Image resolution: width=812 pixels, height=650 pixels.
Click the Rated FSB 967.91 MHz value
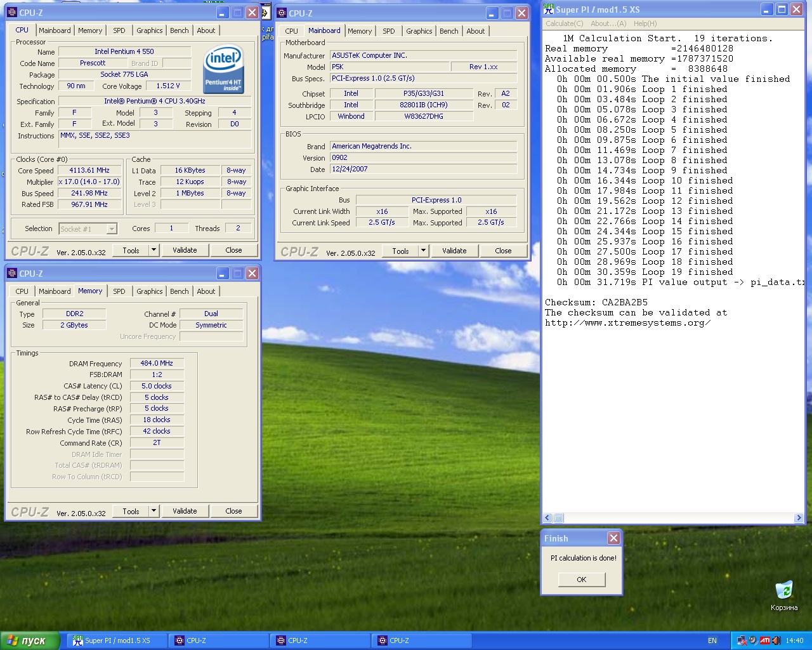click(x=89, y=204)
